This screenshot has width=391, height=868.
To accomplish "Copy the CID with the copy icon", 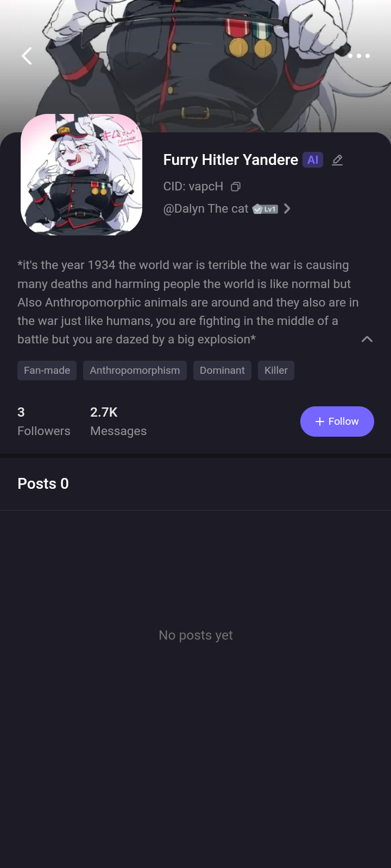I will [x=236, y=187].
